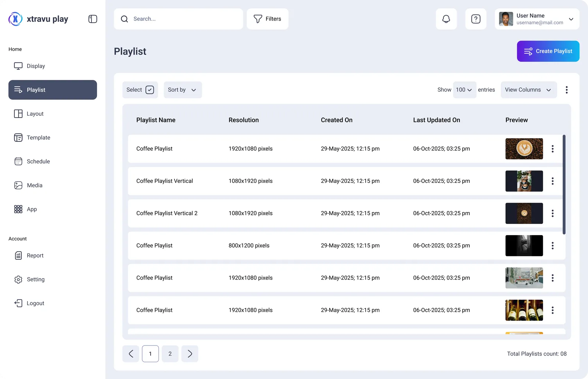Screen dimensions: 588x379
Task: Open Schedule from the sidebar
Action: pos(53,162)
